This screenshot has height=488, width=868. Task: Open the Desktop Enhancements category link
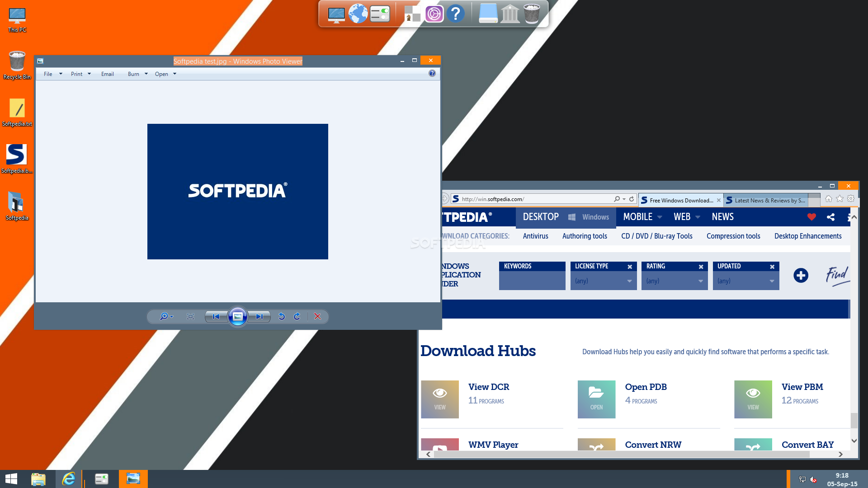pyautogui.click(x=808, y=236)
